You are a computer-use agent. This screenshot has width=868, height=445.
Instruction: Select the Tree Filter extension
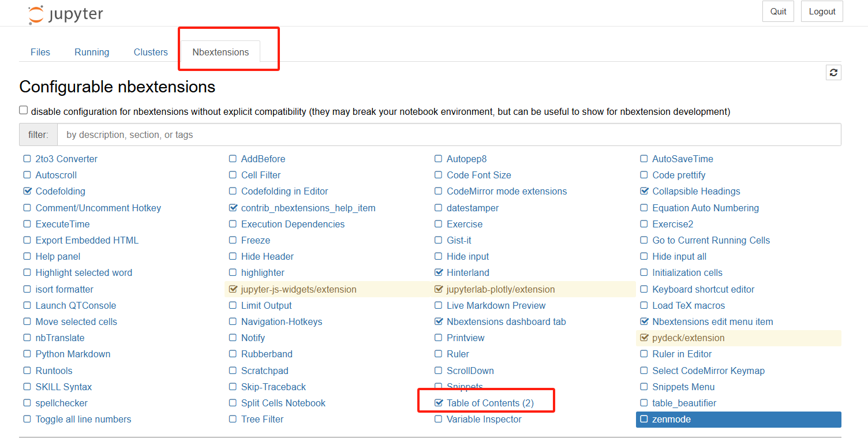pyautogui.click(x=263, y=419)
